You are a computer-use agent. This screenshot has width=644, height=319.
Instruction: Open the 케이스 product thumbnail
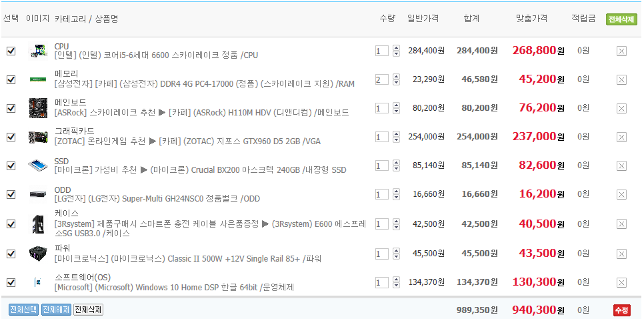(x=38, y=224)
